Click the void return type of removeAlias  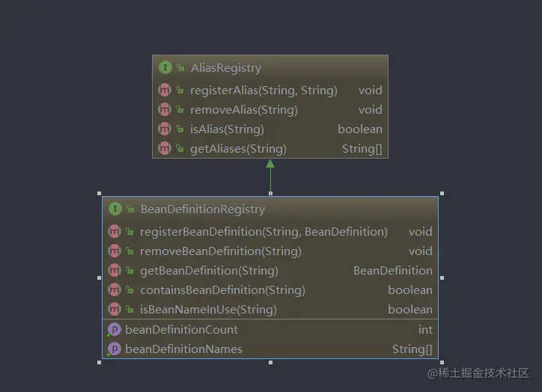point(371,109)
